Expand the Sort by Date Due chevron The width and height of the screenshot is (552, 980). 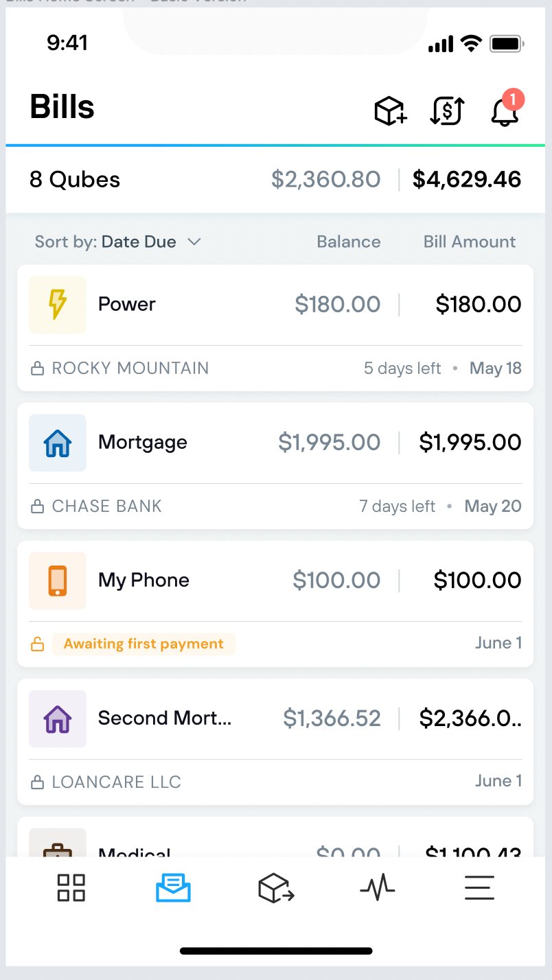pyautogui.click(x=194, y=242)
